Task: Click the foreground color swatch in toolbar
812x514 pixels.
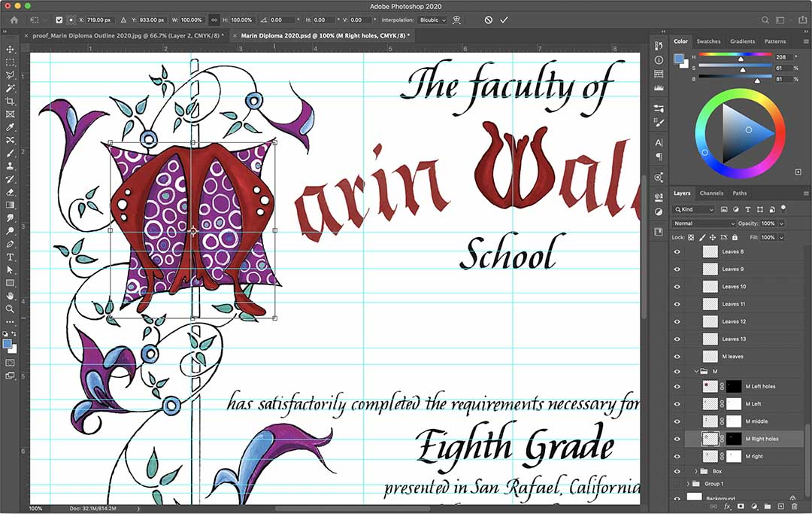Action: 7,343
